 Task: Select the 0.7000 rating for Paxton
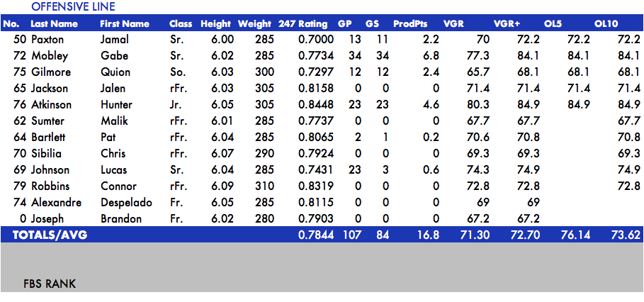tap(316, 40)
